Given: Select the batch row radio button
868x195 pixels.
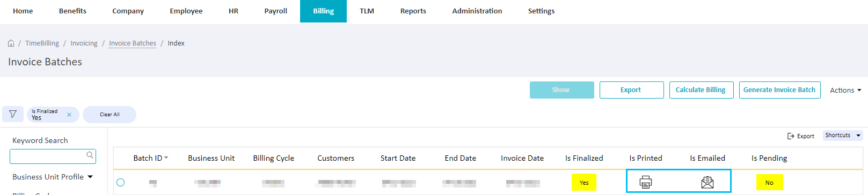Looking at the screenshot, I should pyautogui.click(x=121, y=183).
